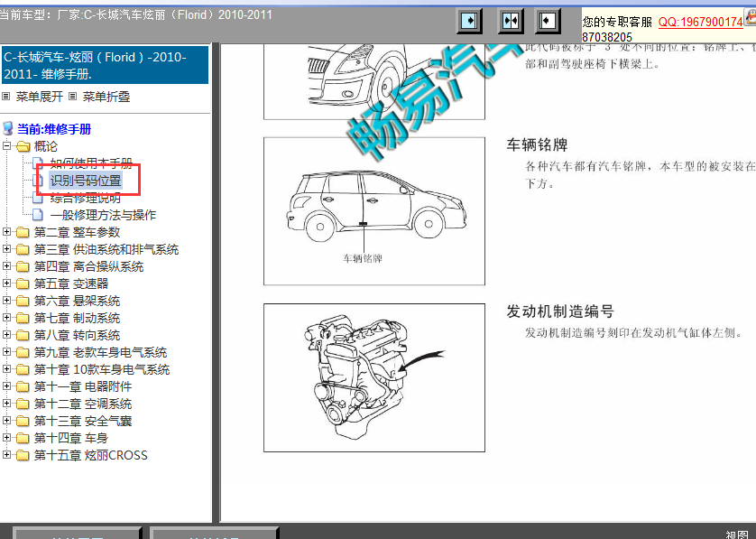This screenshot has width=756, height=539.
Task: Click the 当前:维修手册 computer icon
Action: (x=8, y=129)
